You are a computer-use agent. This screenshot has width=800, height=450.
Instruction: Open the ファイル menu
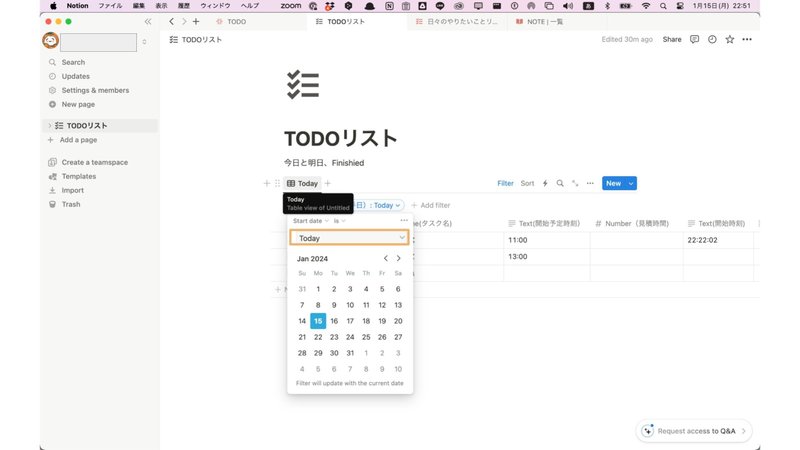[x=110, y=6]
